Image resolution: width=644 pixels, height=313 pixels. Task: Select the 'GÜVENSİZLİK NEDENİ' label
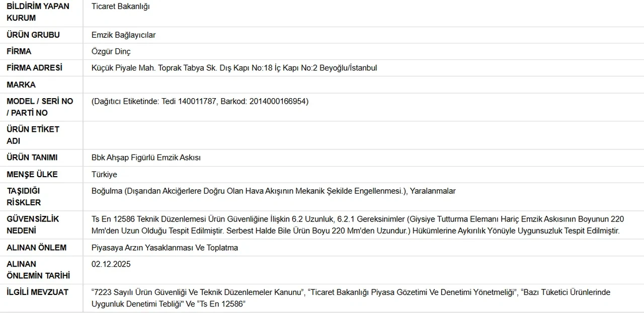coord(33,224)
